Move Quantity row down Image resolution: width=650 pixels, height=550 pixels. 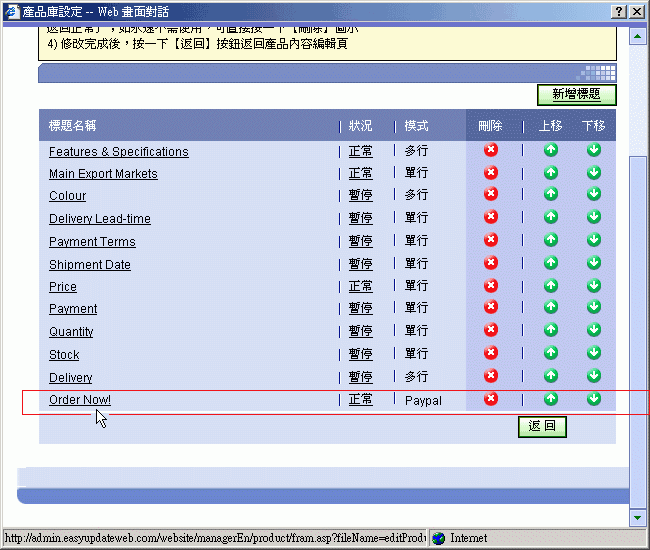click(594, 330)
